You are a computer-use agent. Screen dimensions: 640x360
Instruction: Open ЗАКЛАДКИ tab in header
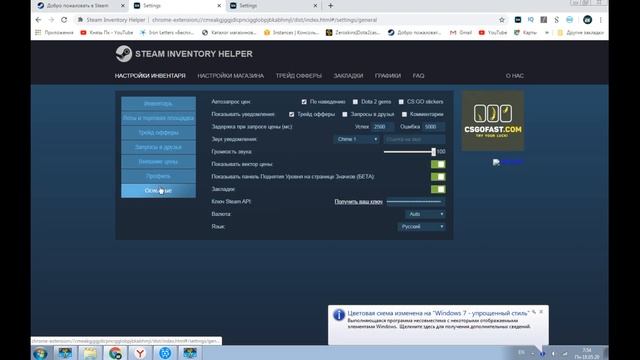[x=348, y=76]
